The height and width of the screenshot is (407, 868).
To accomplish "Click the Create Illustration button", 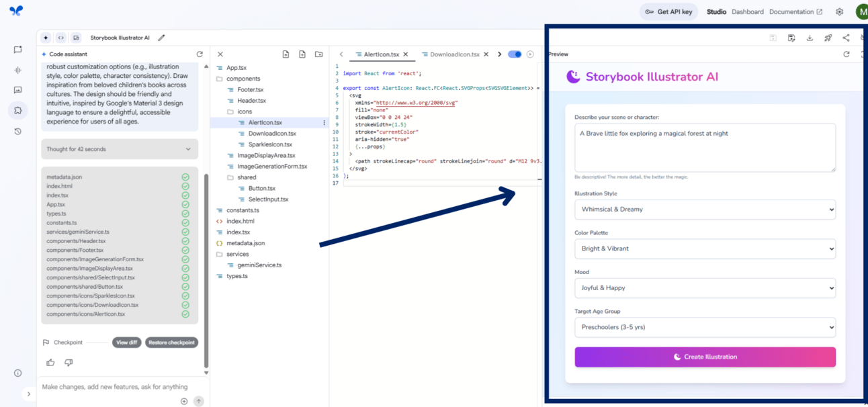I will pos(705,357).
